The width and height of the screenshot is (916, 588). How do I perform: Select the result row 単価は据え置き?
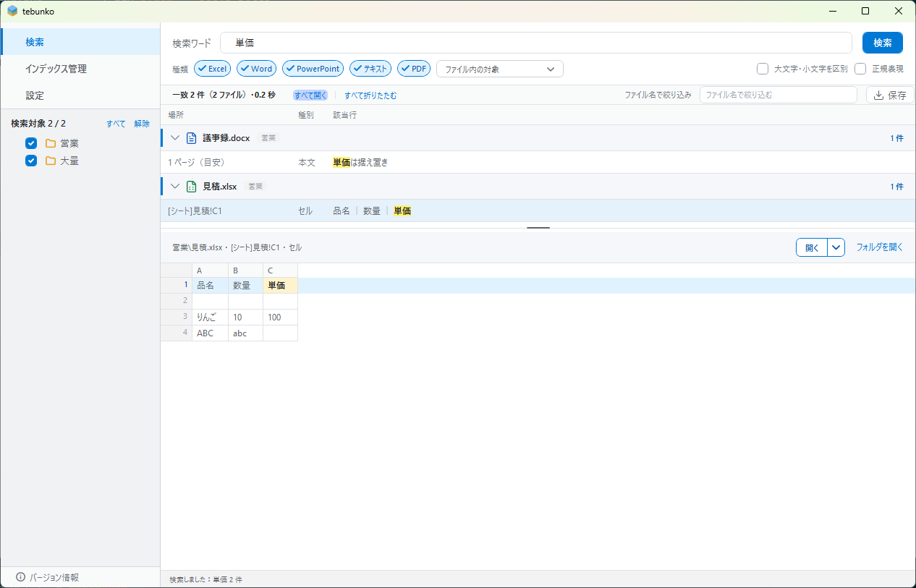click(x=538, y=163)
